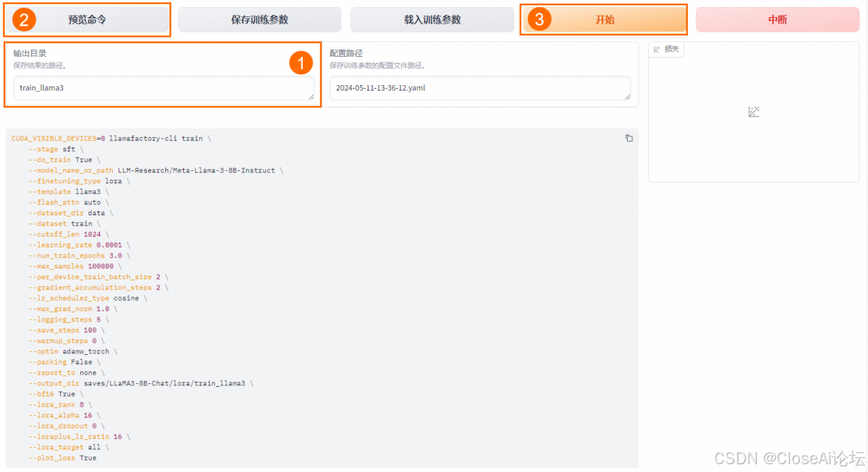The image size is (868, 472).
Task: Click the 载入训练参数 button
Action: pos(432,20)
